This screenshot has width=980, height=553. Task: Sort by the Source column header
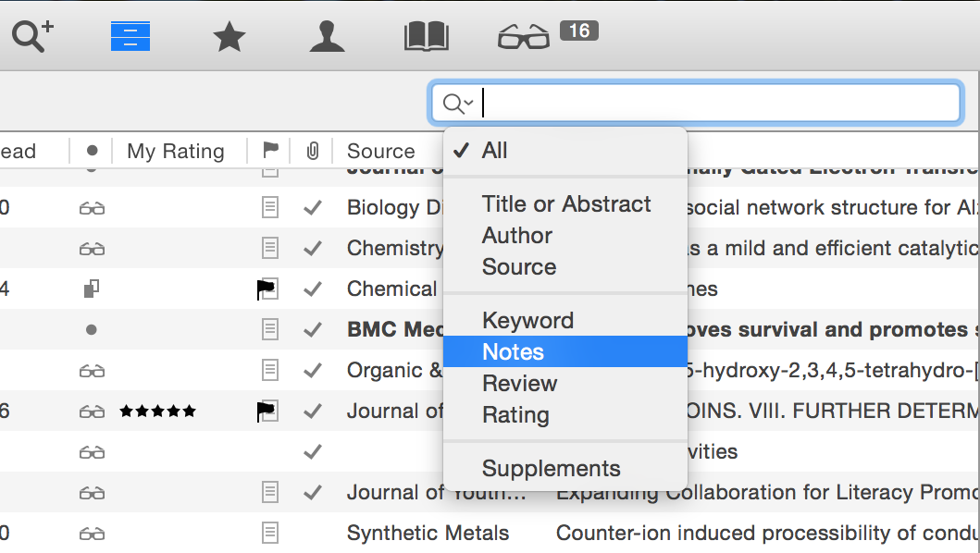(380, 152)
